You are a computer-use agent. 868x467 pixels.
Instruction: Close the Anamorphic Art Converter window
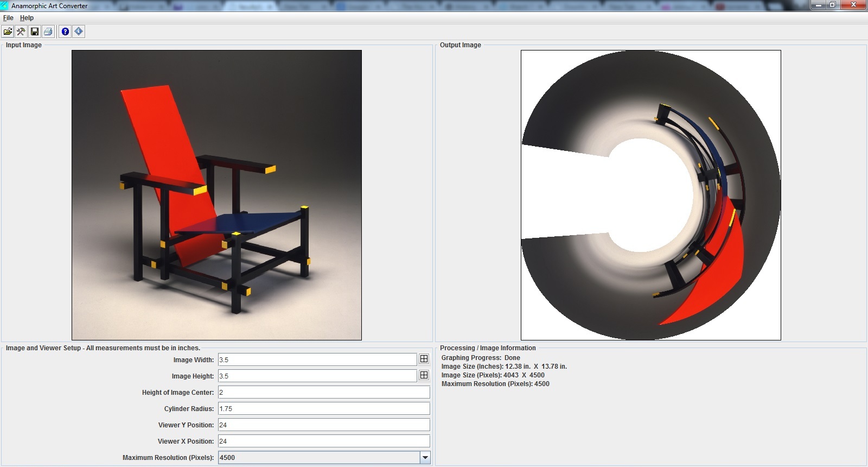tap(853, 5)
